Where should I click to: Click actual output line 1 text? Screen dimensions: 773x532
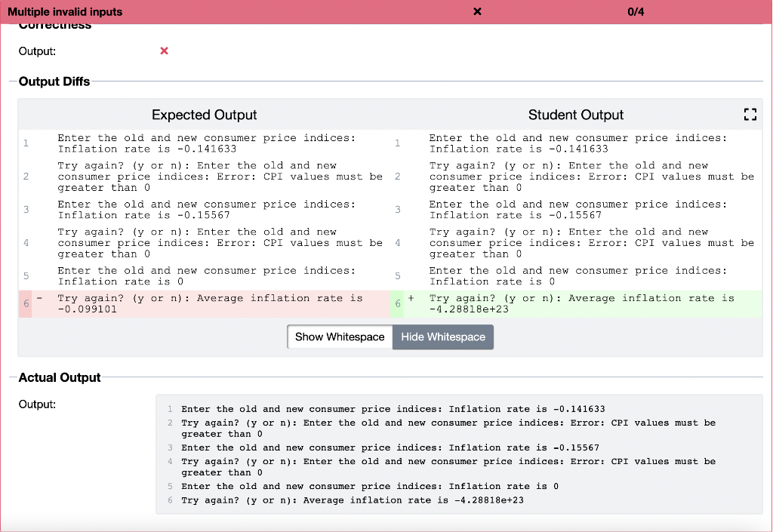pos(393,409)
